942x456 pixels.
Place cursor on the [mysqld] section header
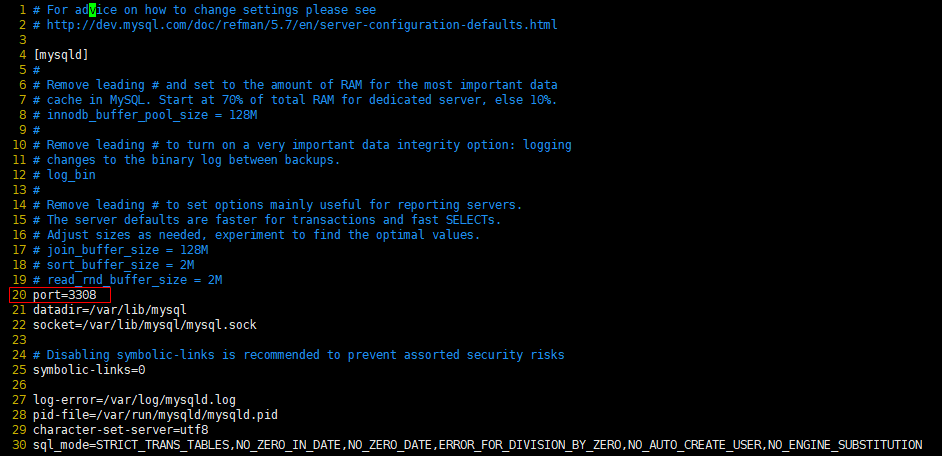(x=60, y=54)
